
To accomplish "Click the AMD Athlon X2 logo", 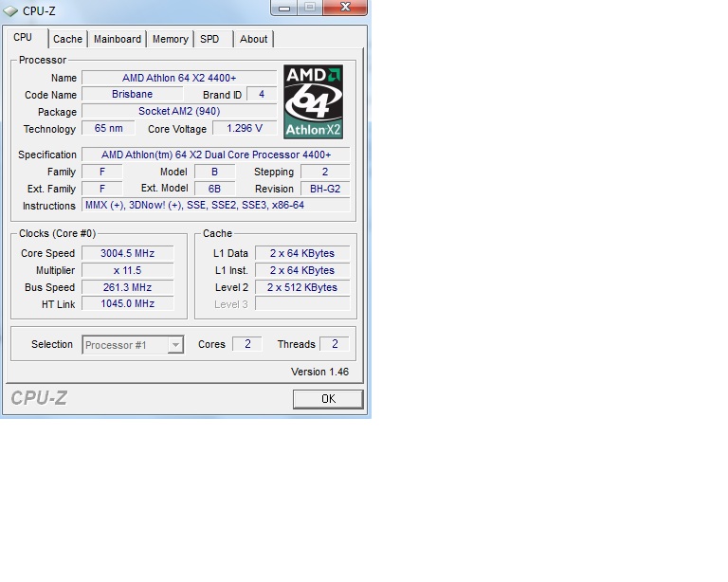I will [314, 101].
